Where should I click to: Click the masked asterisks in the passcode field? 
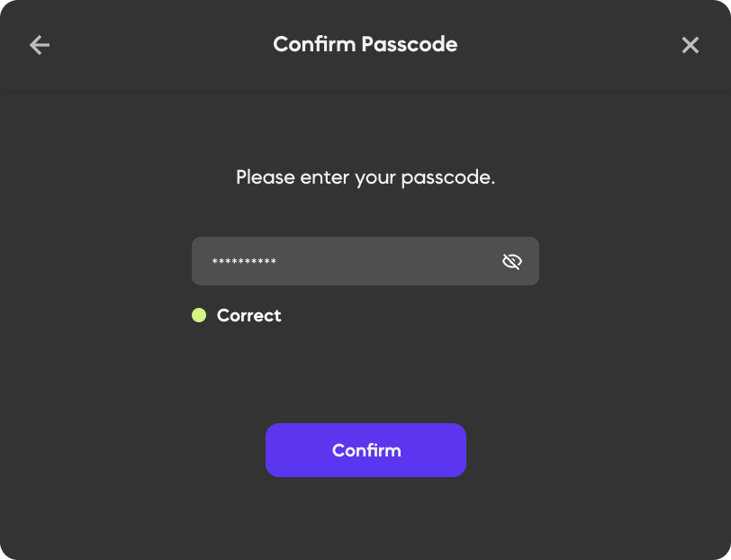click(x=244, y=263)
